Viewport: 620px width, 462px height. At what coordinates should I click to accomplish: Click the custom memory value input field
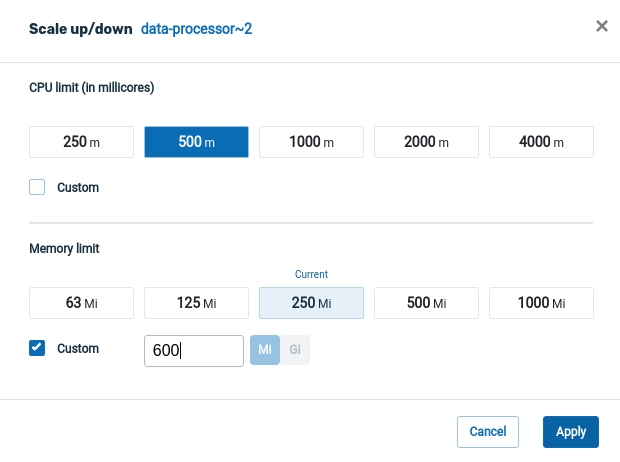(194, 350)
